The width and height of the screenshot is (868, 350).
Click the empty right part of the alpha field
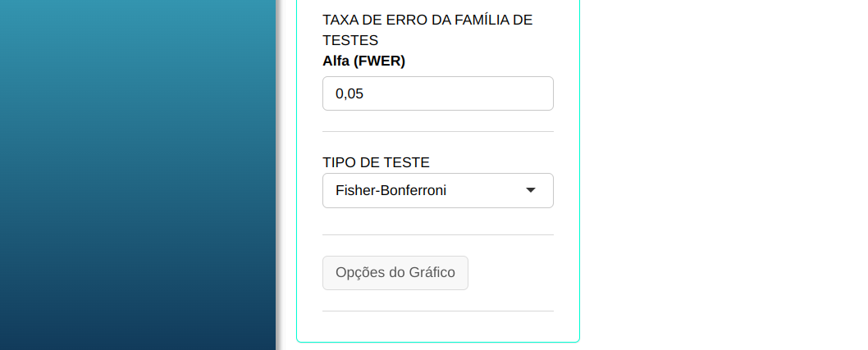[492, 93]
